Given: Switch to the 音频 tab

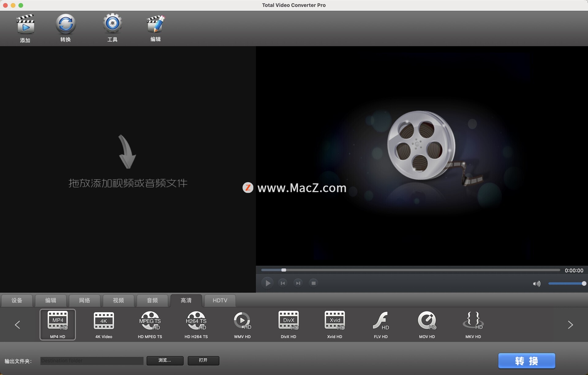Looking at the screenshot, I should tap(152, 301).
